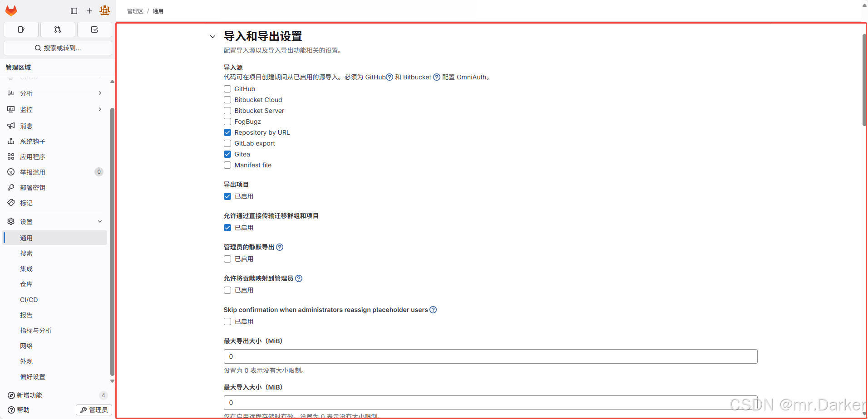Toggle the sidebar collapse icon
Screen dimensions: 868x419
(x=74, y=11)
